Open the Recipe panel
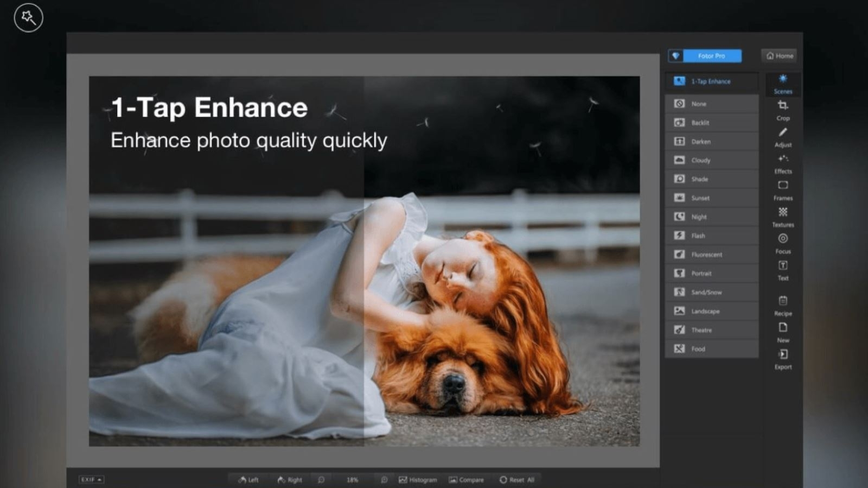The height and width of the screenshot is (488, 868). [783, 305]
